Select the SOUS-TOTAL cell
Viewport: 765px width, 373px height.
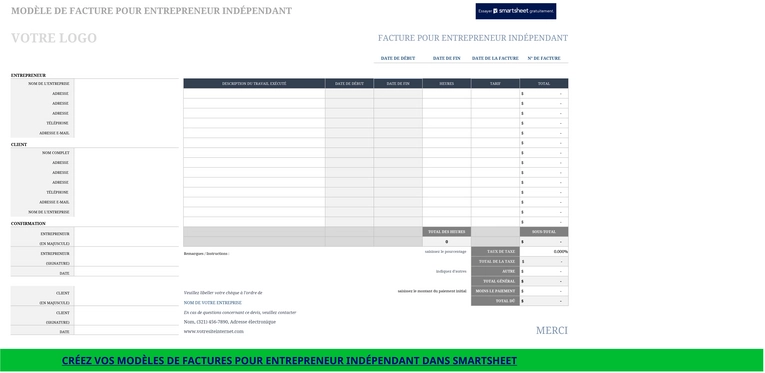click(x=544, y=232)
